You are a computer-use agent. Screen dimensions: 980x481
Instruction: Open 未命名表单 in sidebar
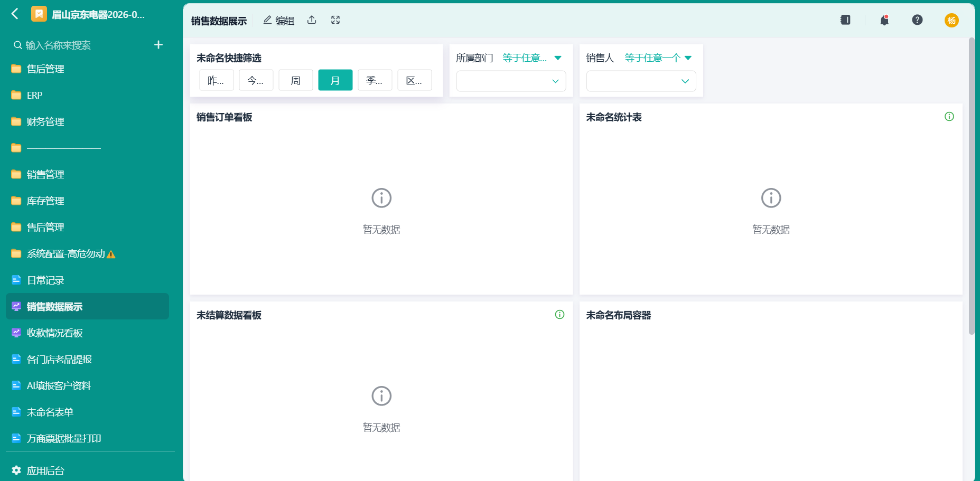click(87, 412)
